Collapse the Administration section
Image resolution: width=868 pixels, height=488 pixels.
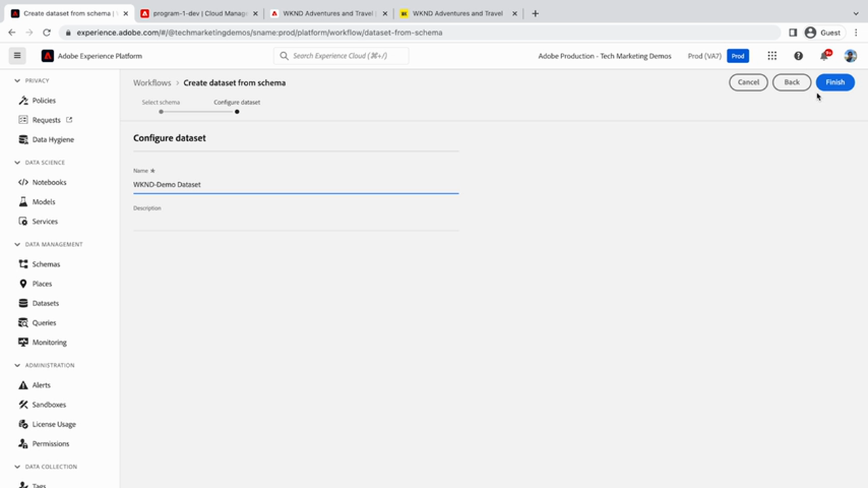[18, 365]
